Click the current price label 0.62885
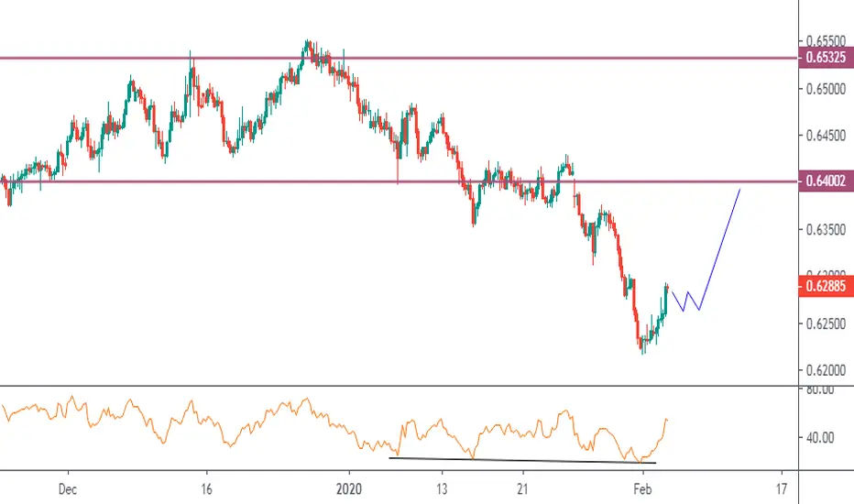Screen dimensions: 854x504 click(826, 286)
